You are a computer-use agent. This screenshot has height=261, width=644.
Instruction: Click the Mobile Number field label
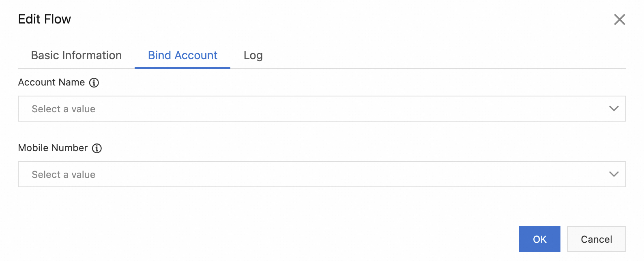pyautogui.click(x=53, y=148)
